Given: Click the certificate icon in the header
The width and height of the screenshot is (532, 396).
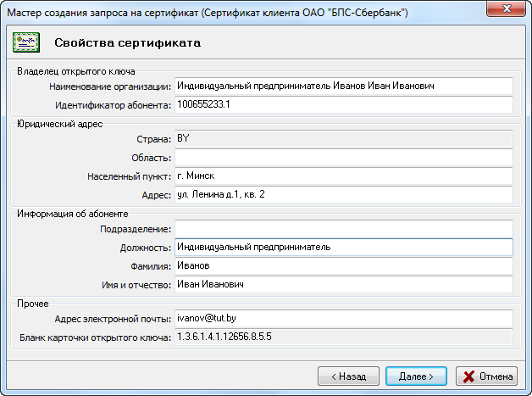Looking at the screenshot, I should point(27,42).
